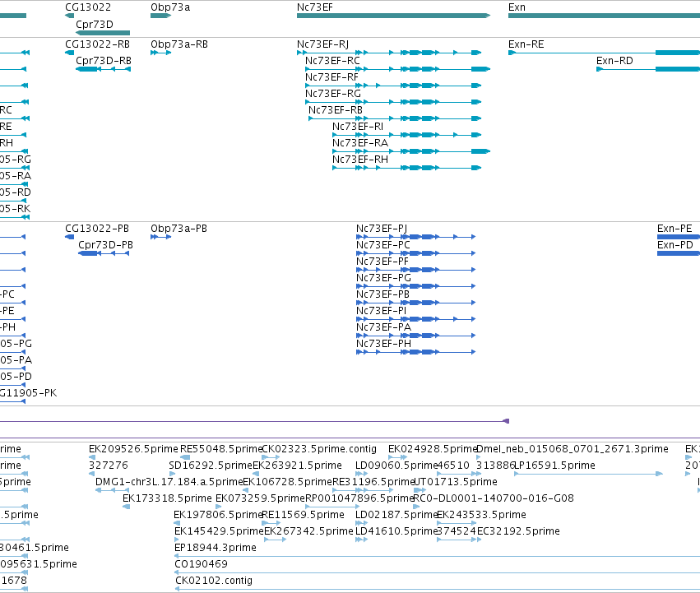700x593 pixels.
Task: Click protein label Nc73EF-PC
Action: (383, 245)
